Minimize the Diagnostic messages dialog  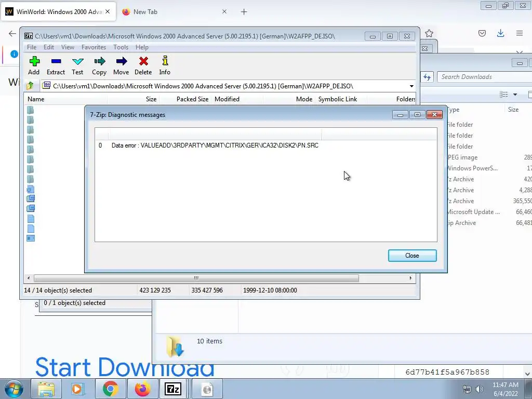tap(400, 115)
